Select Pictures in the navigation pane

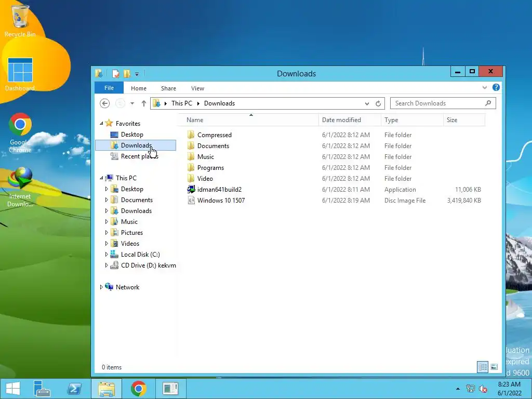131,232
